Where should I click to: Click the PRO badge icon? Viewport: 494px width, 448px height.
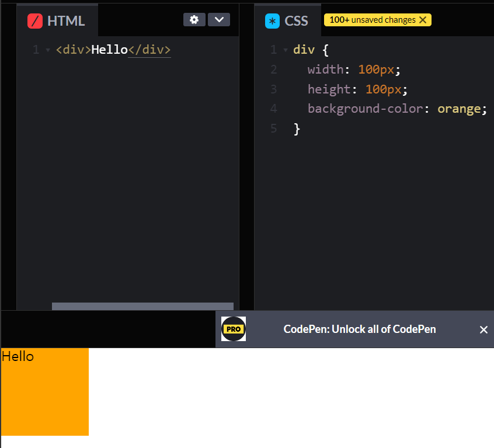tap(234, 329)
